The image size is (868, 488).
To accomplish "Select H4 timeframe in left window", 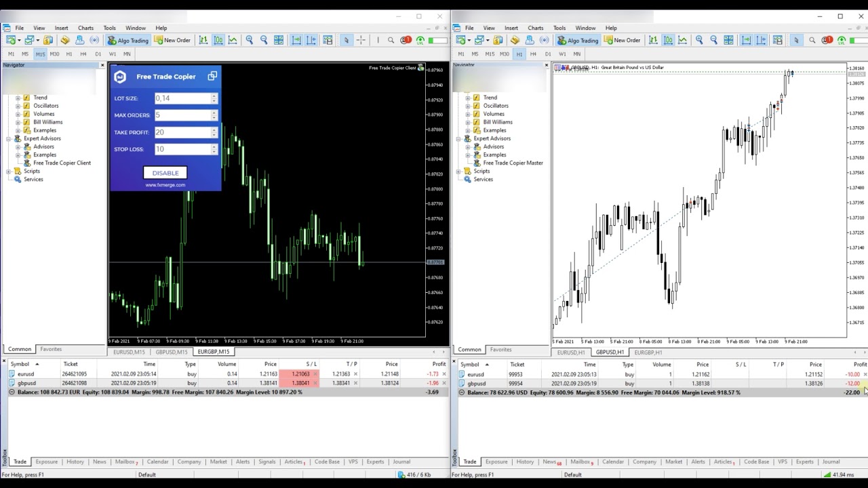I will pyautogui.click(x=83, y=54).
